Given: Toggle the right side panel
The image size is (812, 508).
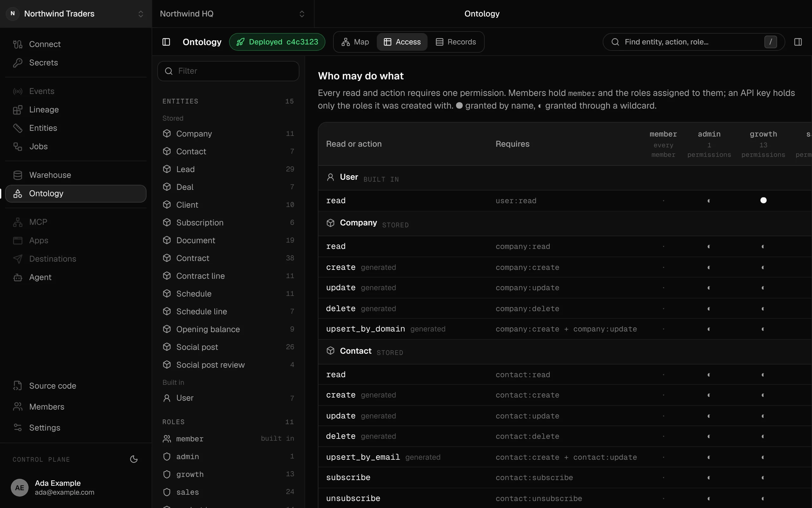Looking at the screenshot, I should click(x=798, y=42).
